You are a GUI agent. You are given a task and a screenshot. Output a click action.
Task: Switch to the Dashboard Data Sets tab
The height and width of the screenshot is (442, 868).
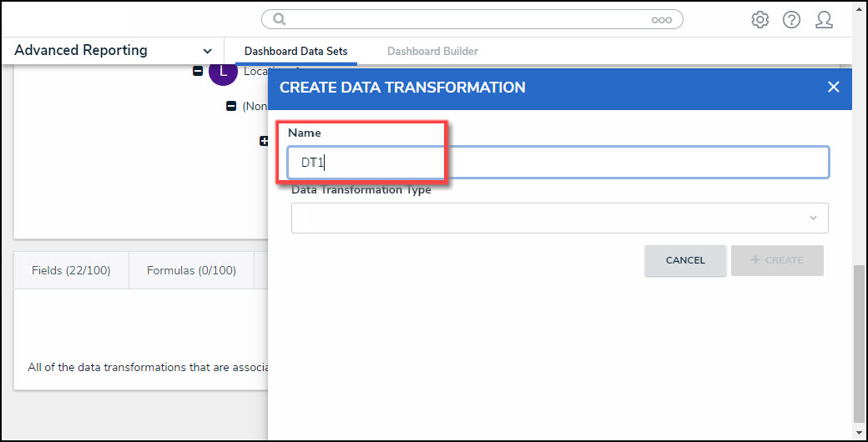pos(295,52)
